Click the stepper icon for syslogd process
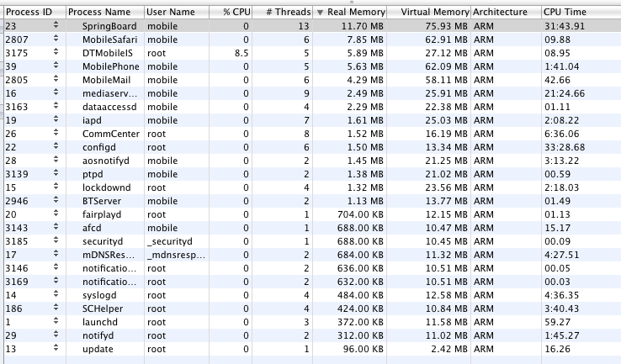This screenshot has width=621, height=364. 56,294
